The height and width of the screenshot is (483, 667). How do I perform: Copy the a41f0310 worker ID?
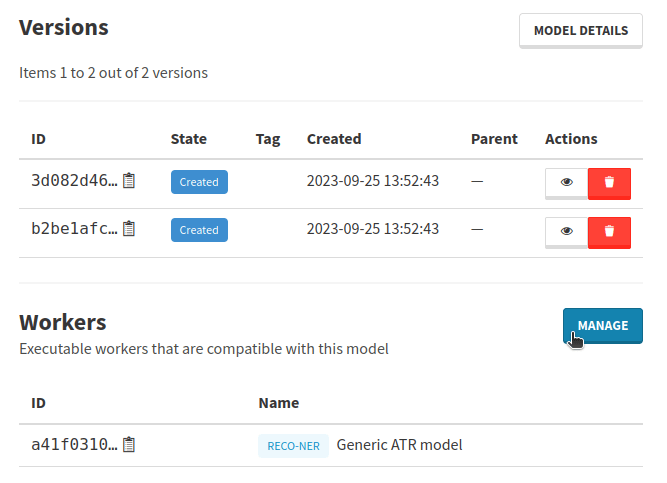click(x=129, y=444)
